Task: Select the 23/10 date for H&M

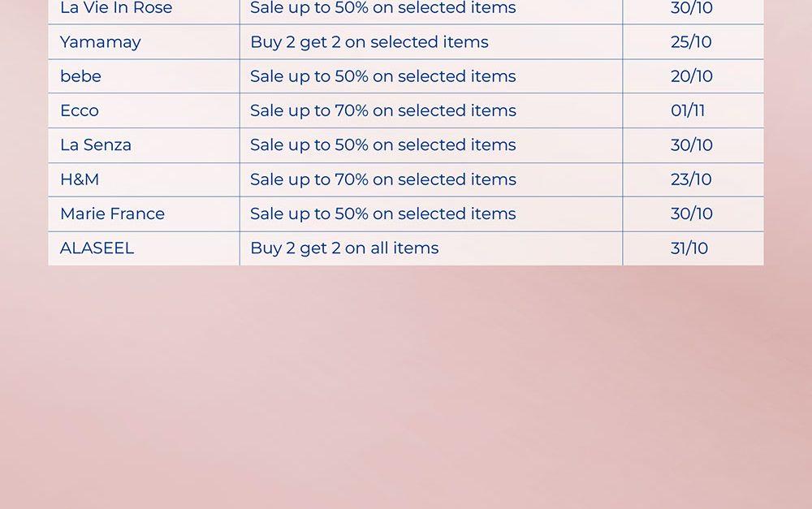Action: pyautogui.click(x=691, y=179)
